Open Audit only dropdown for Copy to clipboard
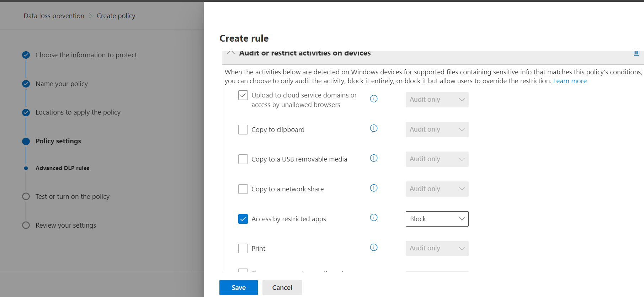644x297 pixels. point(437,129)
